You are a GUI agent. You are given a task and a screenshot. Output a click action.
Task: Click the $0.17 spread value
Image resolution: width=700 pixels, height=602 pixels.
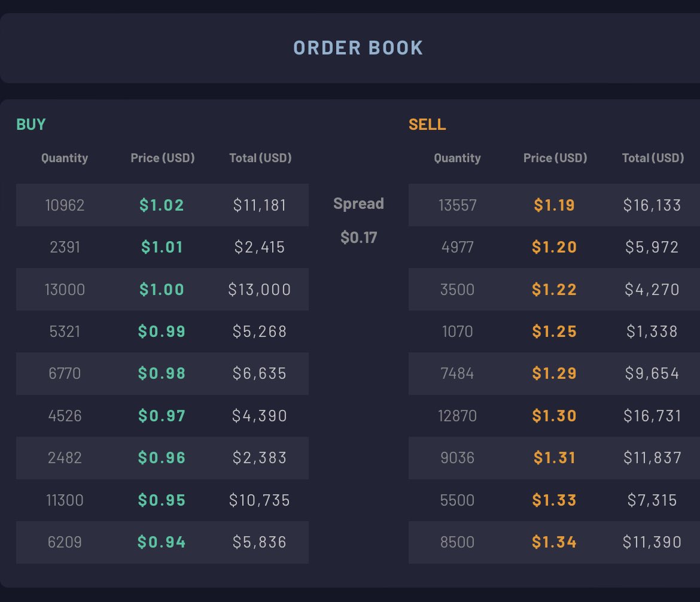point(358,237)
